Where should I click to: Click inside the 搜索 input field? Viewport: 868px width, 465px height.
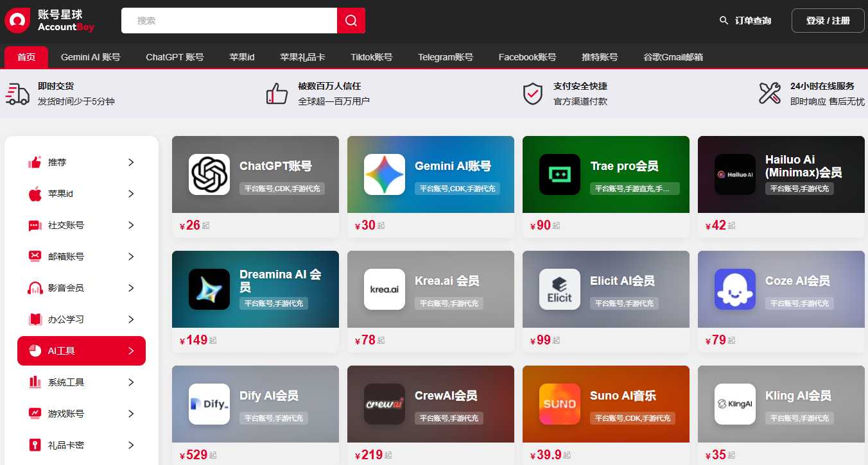tap(229, 20)
